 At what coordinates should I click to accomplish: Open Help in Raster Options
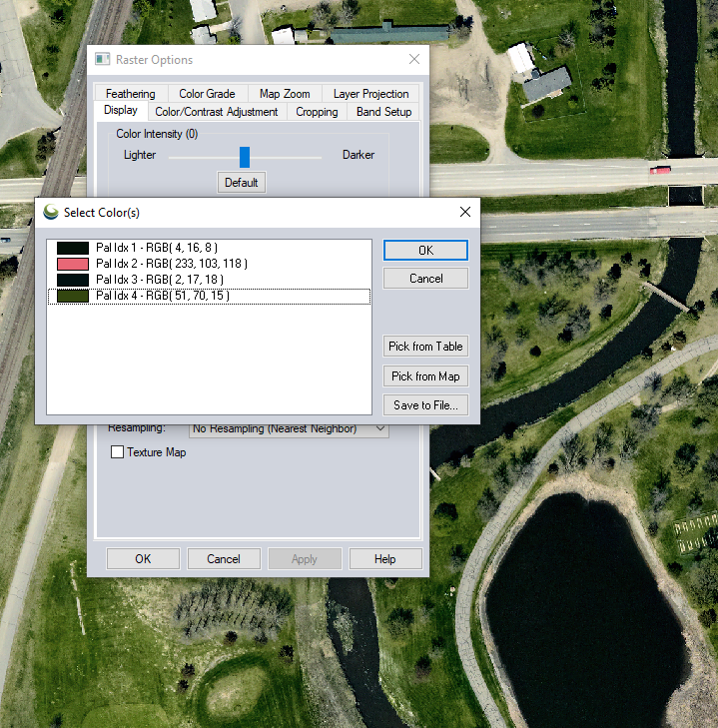tap(385, 558)
